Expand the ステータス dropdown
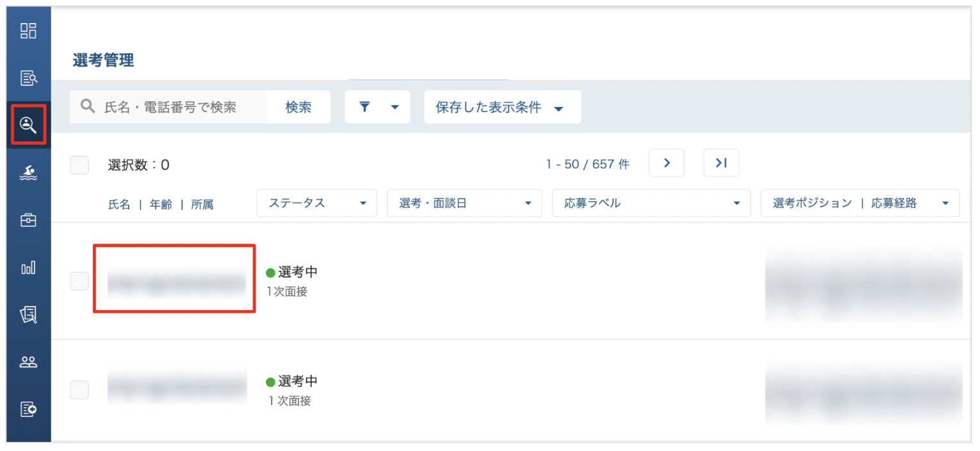 click(316, 203)
